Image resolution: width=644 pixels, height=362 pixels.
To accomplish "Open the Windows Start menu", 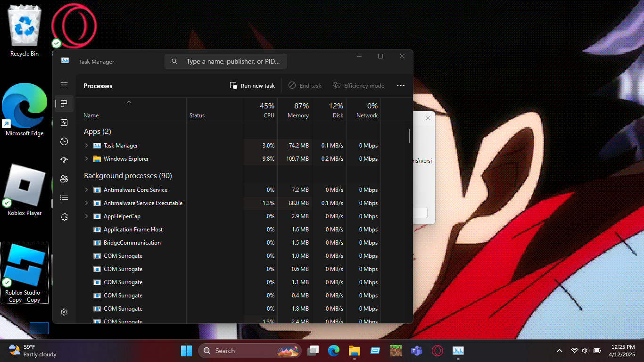I will pos(186,351).
